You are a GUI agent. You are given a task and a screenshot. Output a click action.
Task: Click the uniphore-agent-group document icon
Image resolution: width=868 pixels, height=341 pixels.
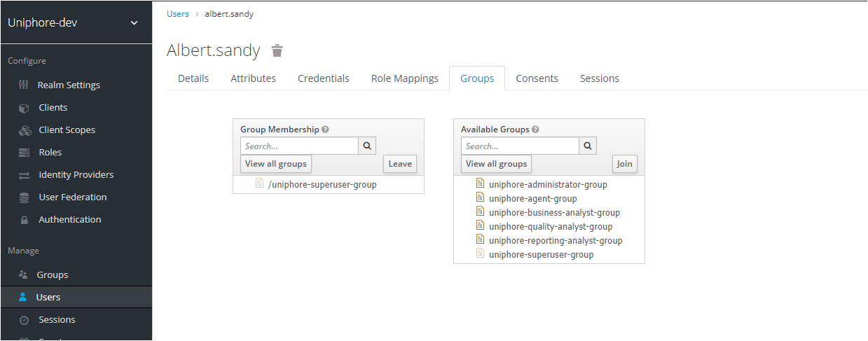point(480,197)
